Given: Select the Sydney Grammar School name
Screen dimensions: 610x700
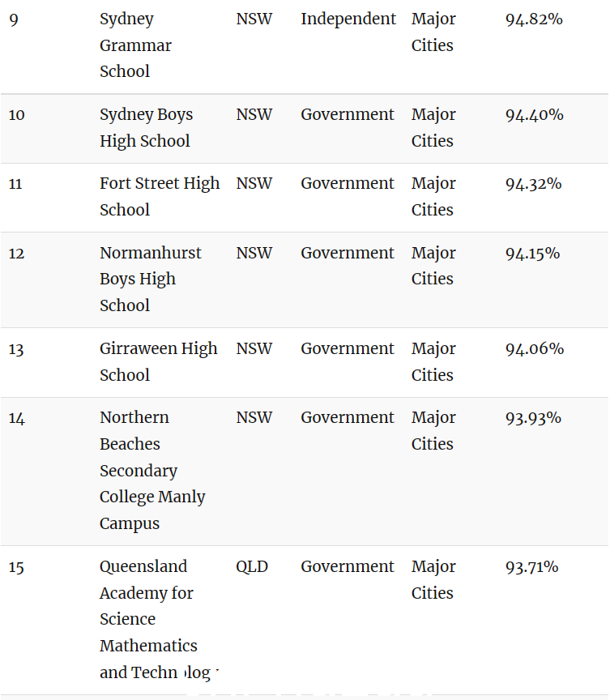Looking at the screenshot, I should 135,45.
